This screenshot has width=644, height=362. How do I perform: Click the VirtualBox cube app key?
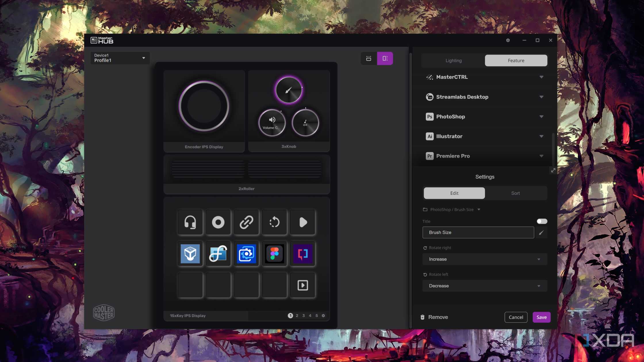(190, 254)
